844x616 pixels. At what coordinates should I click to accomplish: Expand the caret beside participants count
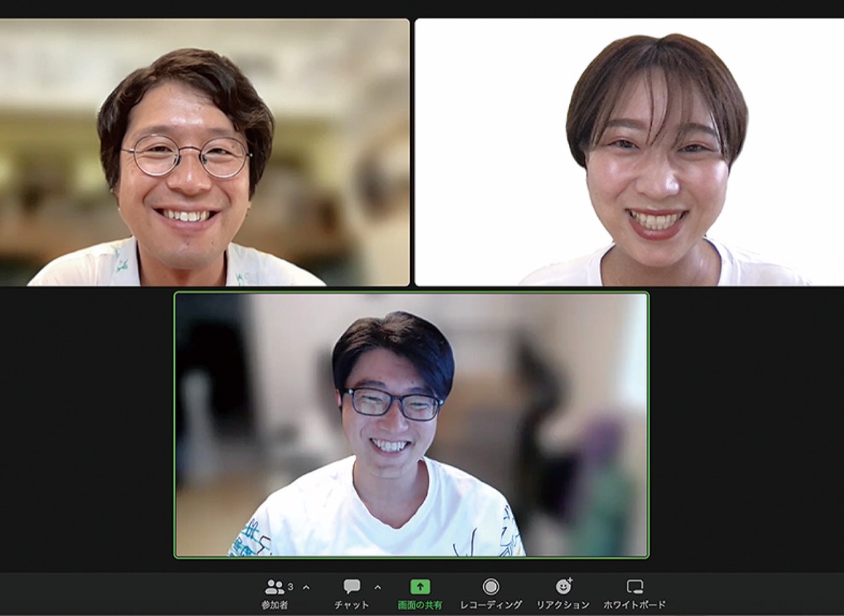click(306, 587)
